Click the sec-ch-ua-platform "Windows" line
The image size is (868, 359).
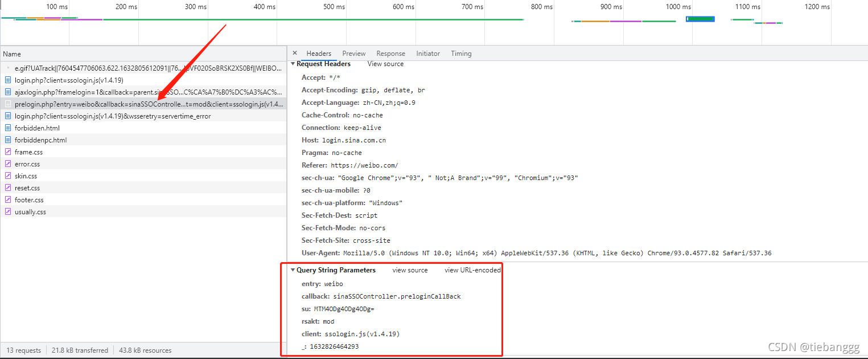pyautogui.click(x=352, y=203)
